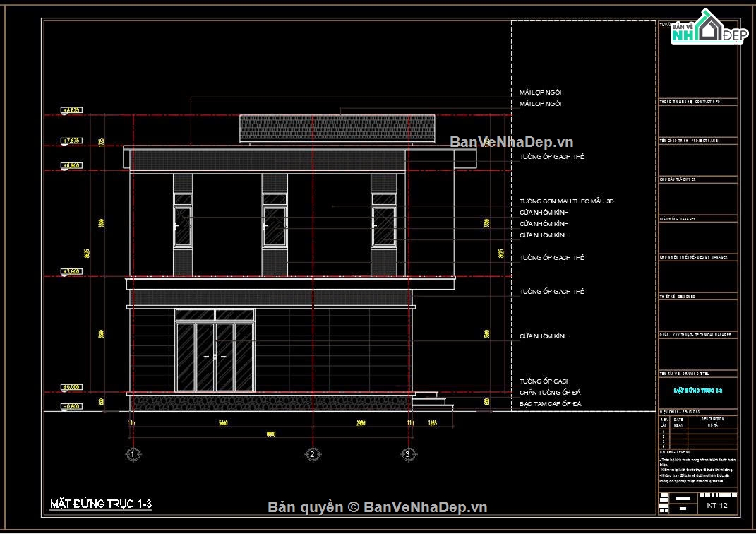Pick the BẬC TAM CẤP ỐP ĐÁ annotation

pyautogui.click(x=550, y=403)
